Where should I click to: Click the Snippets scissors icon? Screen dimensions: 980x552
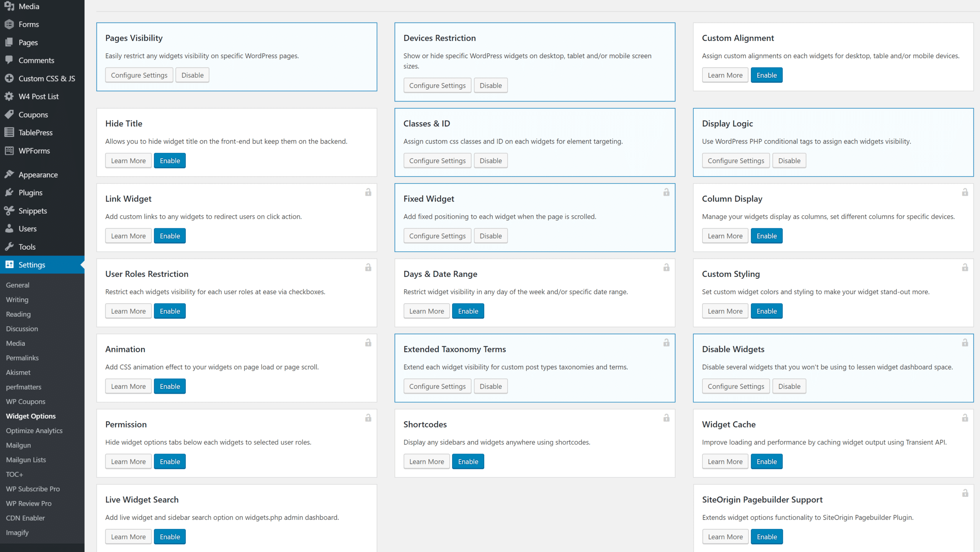(x=9, y=210)
